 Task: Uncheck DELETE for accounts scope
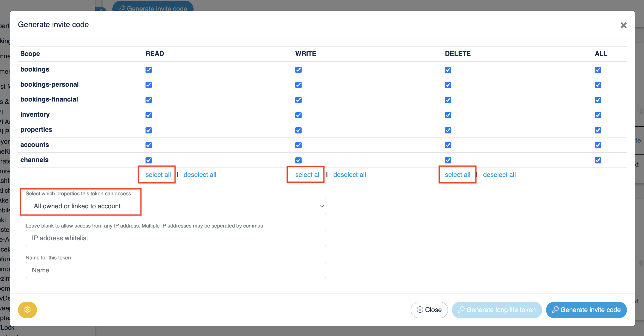448,145
